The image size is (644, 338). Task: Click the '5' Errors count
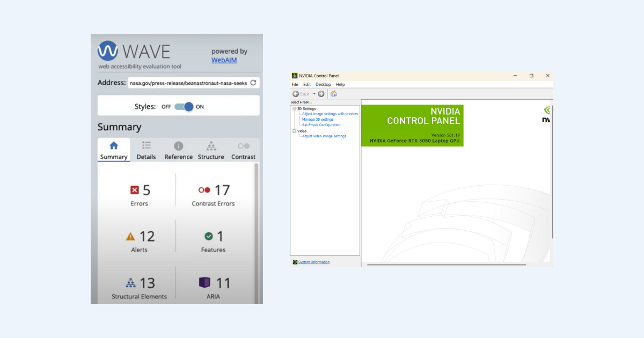[x=147, y=190]
